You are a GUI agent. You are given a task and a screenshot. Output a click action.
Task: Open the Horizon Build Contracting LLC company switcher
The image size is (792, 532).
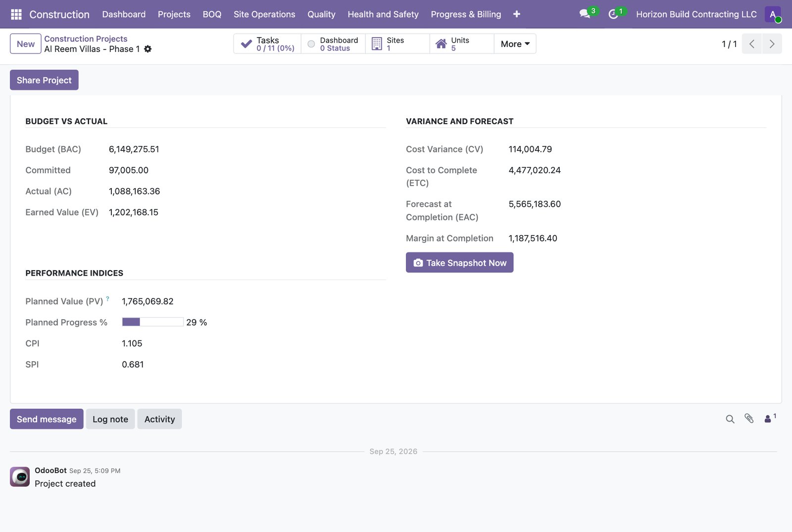click(696, 14)
